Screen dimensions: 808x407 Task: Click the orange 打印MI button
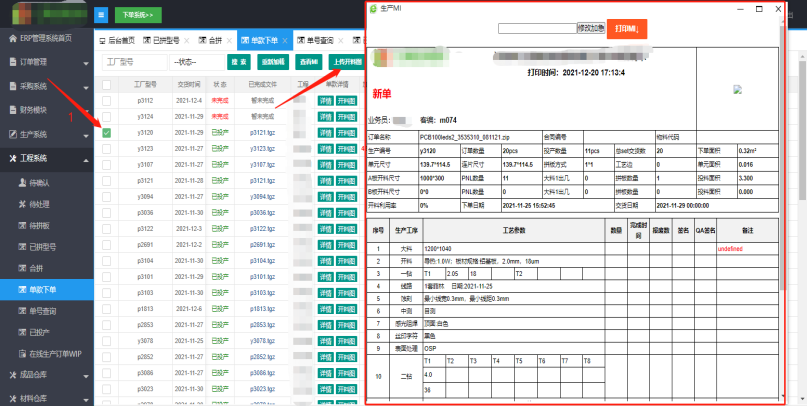pyautogui.click(x=626, y=29)
